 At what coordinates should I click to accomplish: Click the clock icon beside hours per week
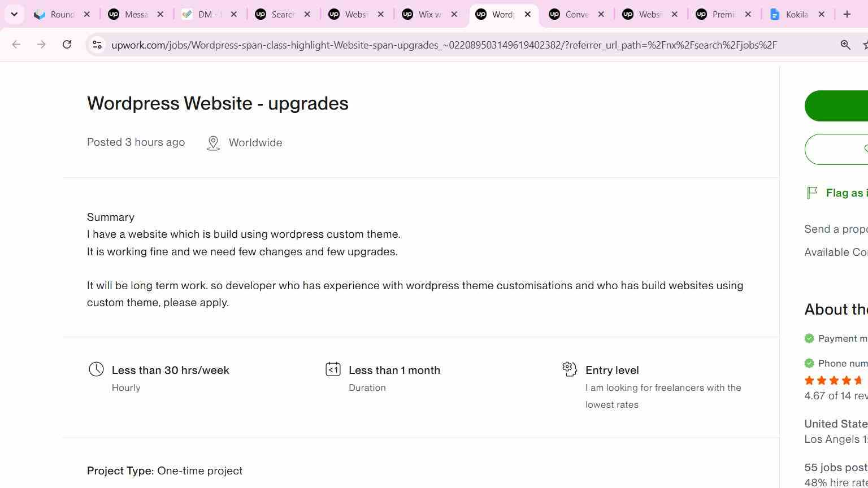[96, 369]
